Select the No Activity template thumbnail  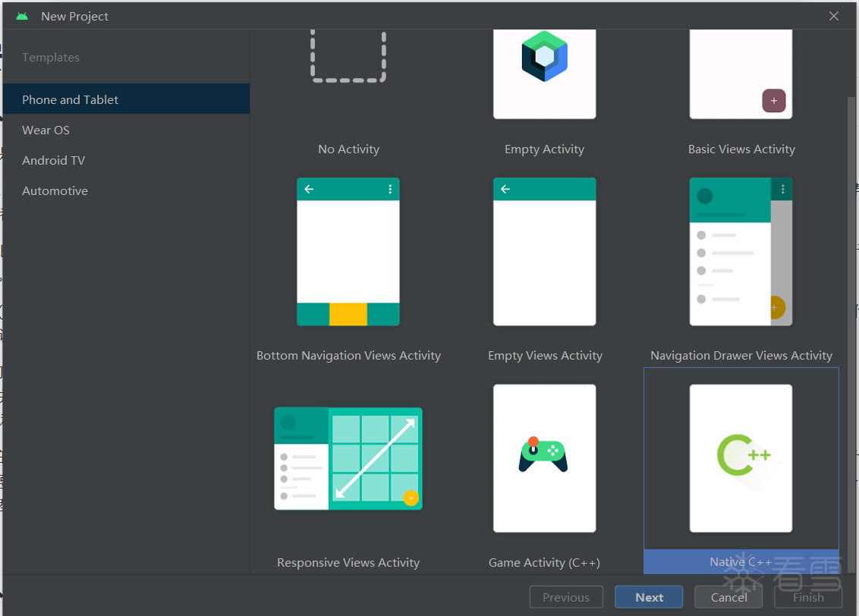coord(348,56)
